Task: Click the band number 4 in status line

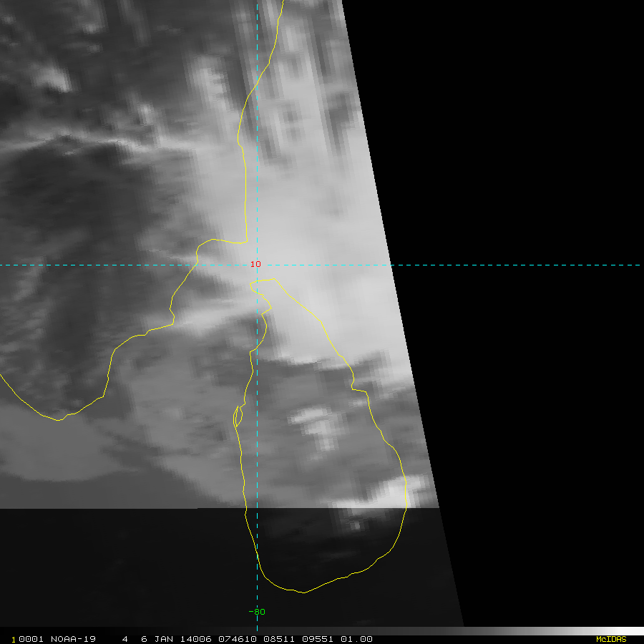Action: [x=125, y=639]
